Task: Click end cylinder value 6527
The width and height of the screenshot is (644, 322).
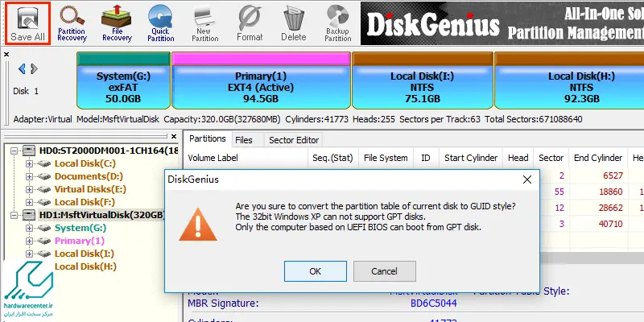Action: (x=613, y=175)
